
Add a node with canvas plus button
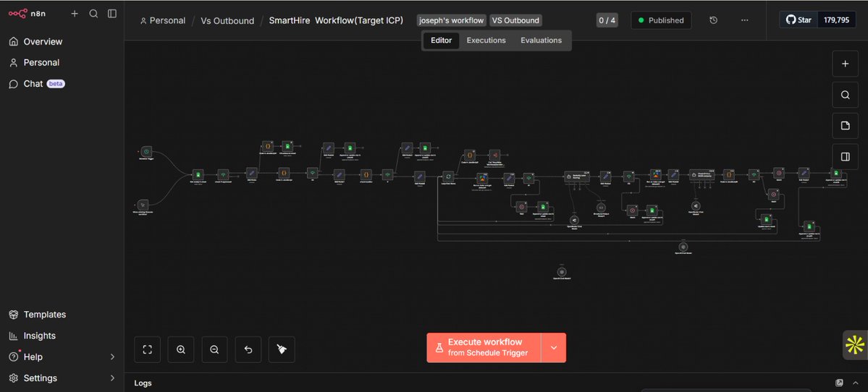click(x=845, y=64)
